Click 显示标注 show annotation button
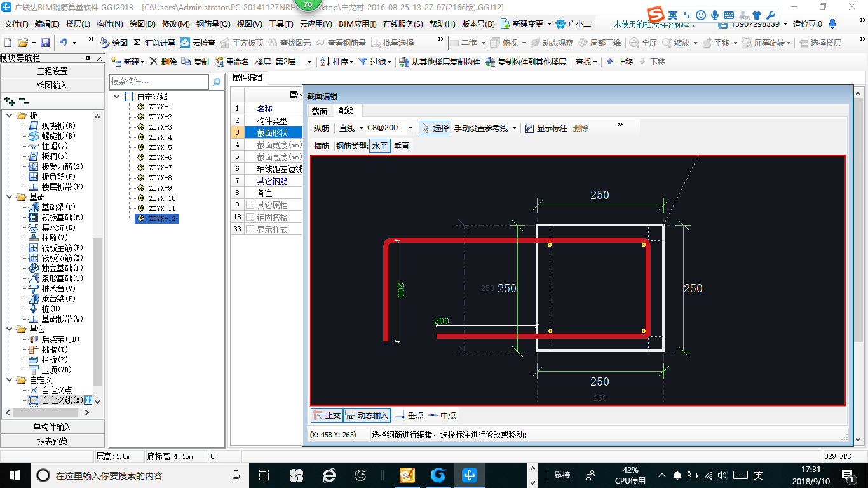The width and height of the screenshot is (868, 488). (x=546, y=128)
